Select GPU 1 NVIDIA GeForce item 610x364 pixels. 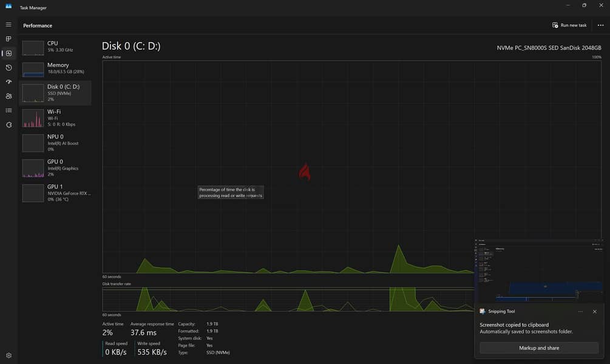coord(55,192)
